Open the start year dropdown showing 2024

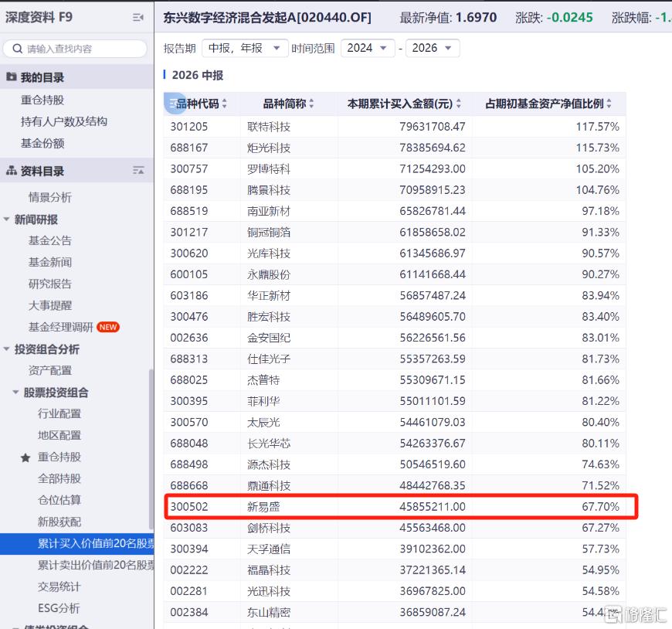pos(368,48)
